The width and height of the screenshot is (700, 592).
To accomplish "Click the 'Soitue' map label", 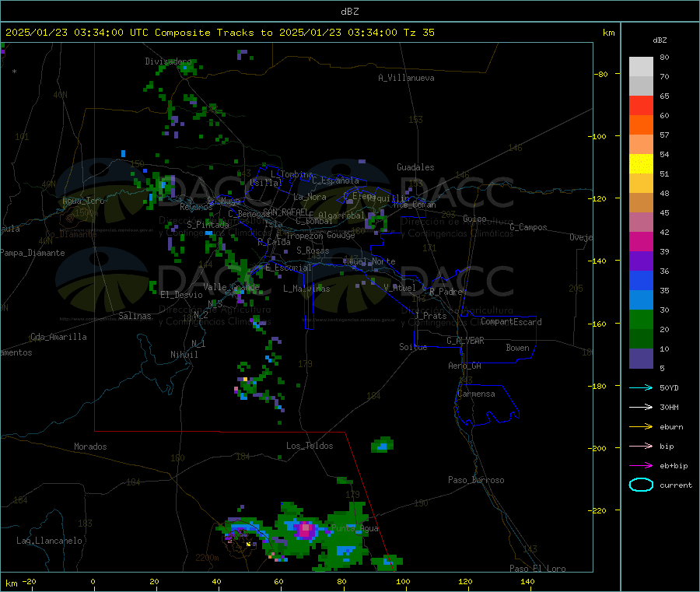I will point(413,347).
